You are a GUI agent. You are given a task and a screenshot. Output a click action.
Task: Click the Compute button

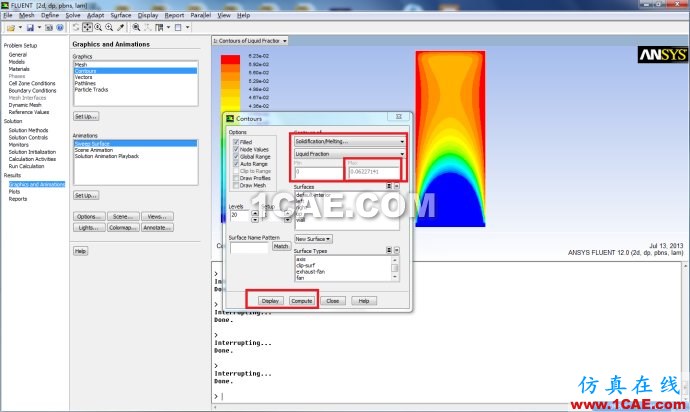[x=302, y=301]
